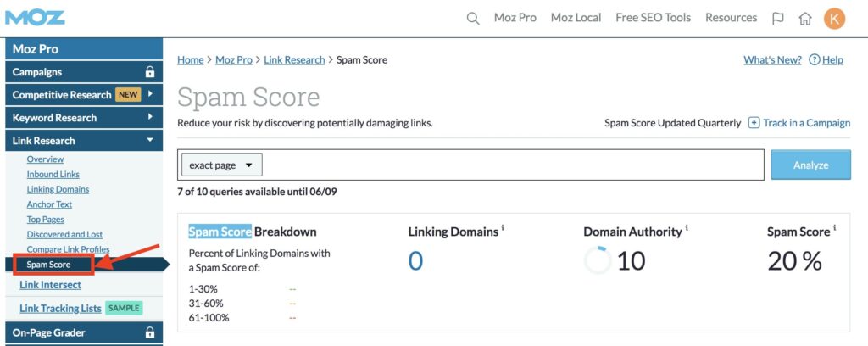
Task: Open the K user avatar
Action: click(x=834, y=19)
